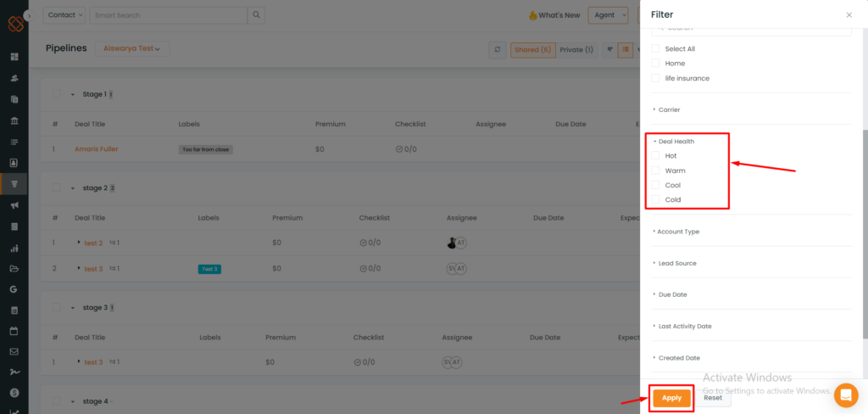
Task: Open the test 2 deal link
Action: coord(93,243)
